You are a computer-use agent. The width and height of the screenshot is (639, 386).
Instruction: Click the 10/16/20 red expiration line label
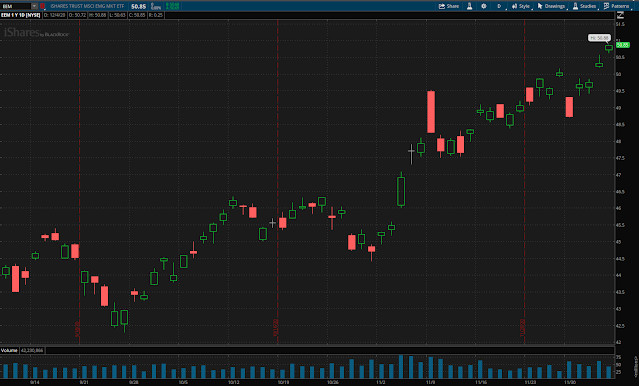click(275, 329)
